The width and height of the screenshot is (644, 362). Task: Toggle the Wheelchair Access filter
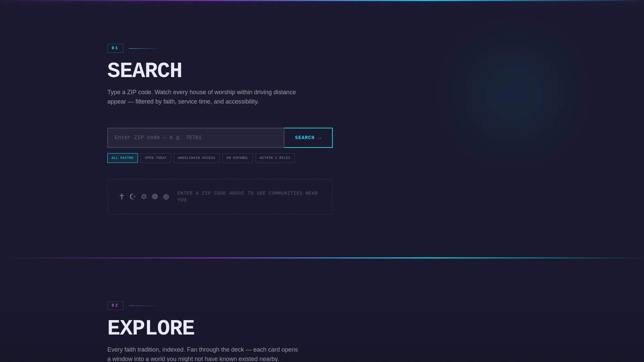[197, 158]
